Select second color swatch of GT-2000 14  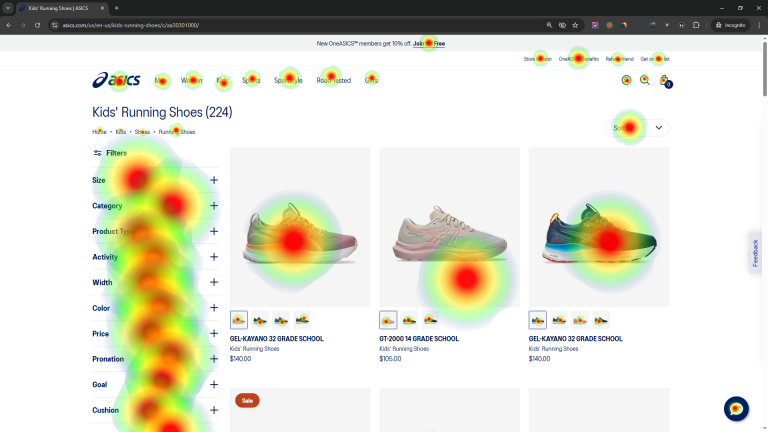click(409, 320)
